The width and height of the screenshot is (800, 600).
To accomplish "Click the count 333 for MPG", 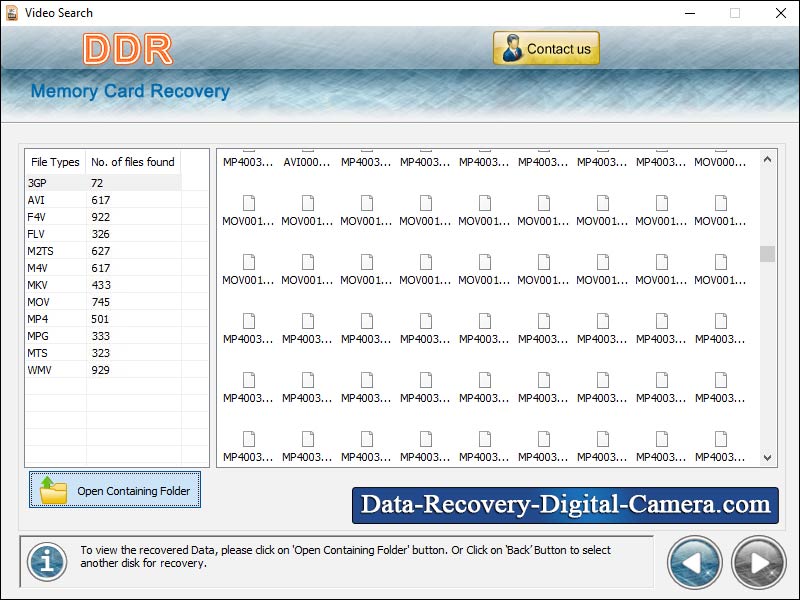I will pos(101,336).
